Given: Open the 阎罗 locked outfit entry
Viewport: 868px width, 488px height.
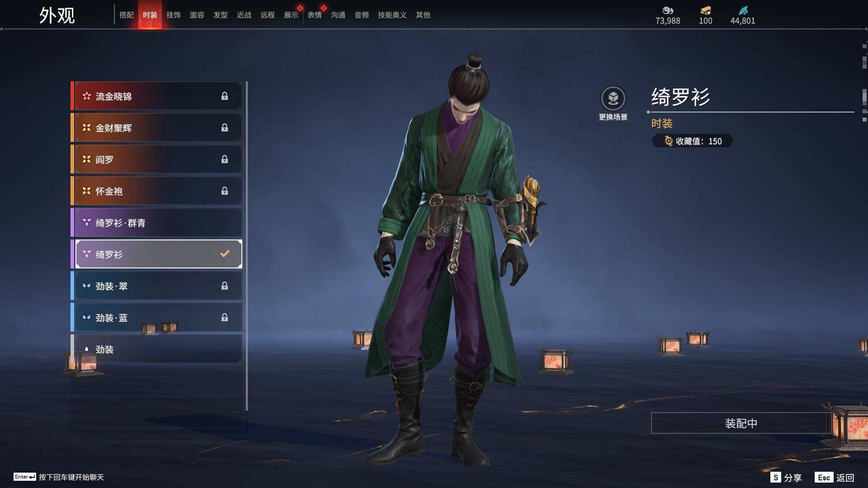Looking at the screenshot, I should pos(156,159).
